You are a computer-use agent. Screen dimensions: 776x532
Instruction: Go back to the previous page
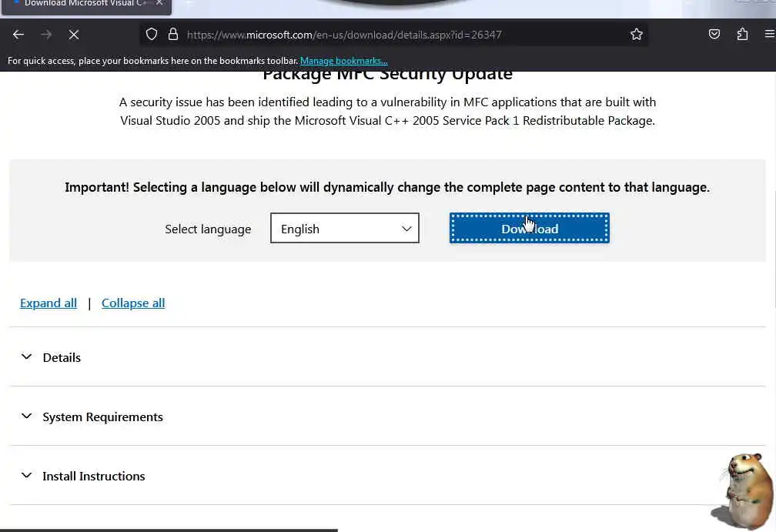tap(18, 35)
